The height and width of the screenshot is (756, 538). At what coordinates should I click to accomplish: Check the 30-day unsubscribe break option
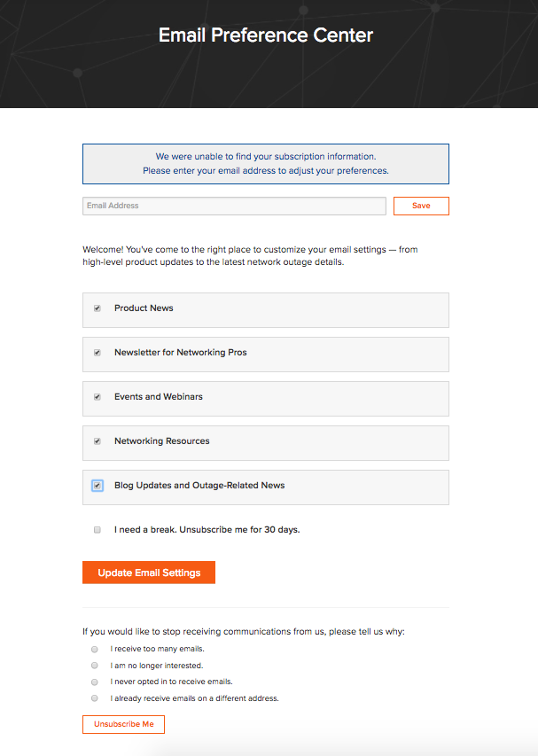click(97, 530)
